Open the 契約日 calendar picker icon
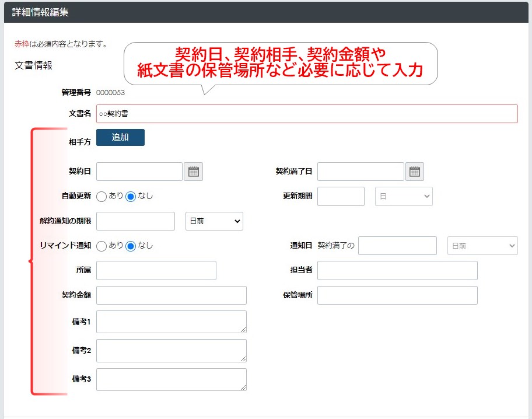Viewport: 532px width, 419px height. click(x=194, y=172)
